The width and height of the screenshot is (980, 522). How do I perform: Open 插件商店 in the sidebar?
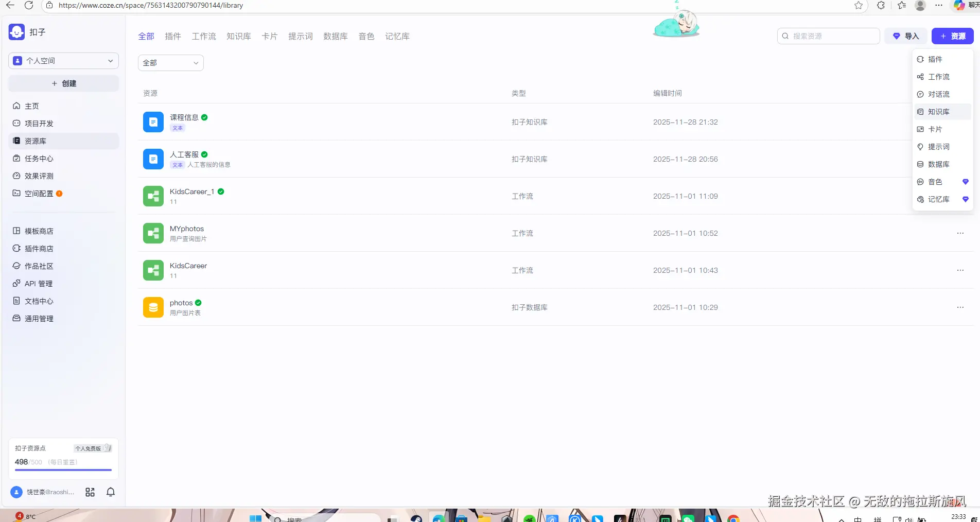(63, 249)
